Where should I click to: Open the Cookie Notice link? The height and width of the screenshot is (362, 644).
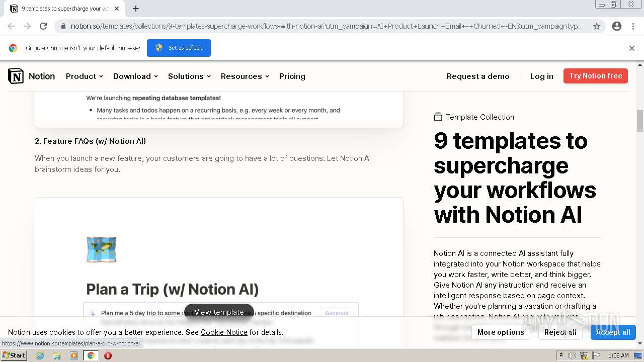224,332
